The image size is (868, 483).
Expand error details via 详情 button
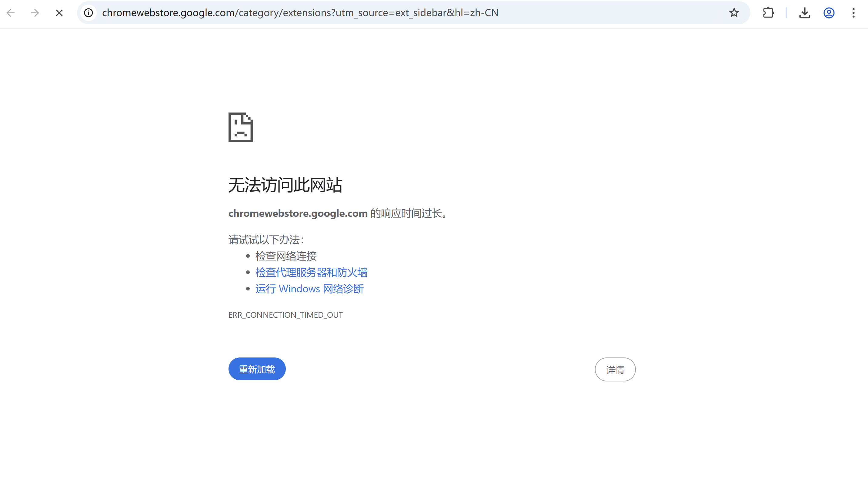point(615,369)
